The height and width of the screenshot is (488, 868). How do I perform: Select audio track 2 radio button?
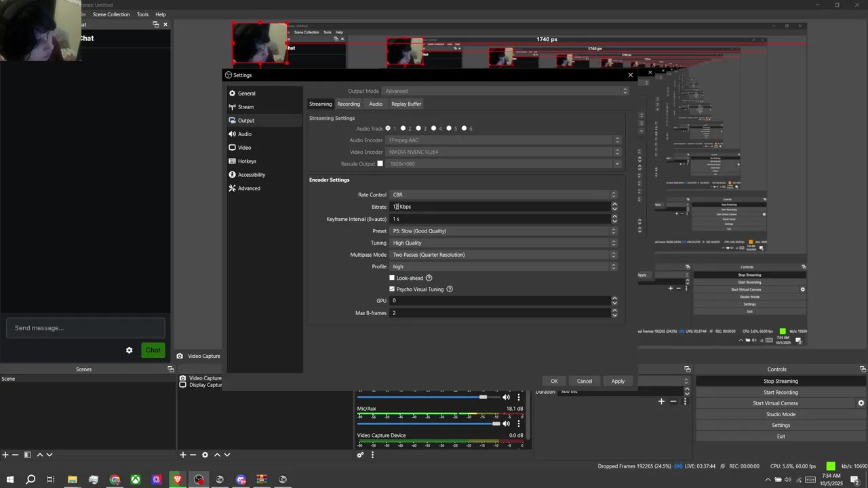[403, 128]
